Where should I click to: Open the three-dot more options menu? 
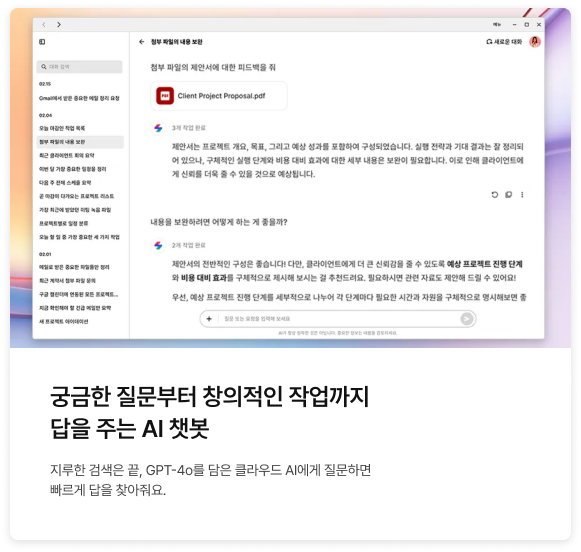tap(522, 194)
